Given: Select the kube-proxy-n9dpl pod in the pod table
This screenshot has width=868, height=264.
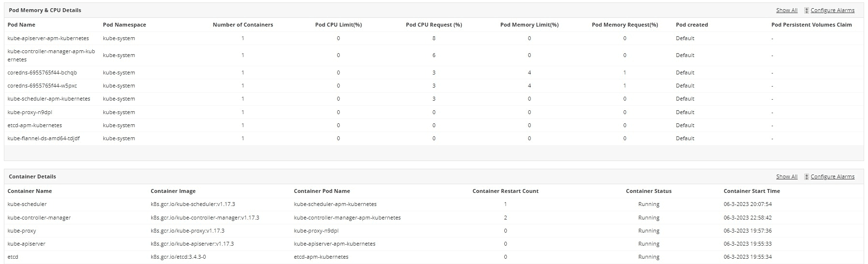Looking at the screenshot, I should pyautogui.click(x=30, y=112).
